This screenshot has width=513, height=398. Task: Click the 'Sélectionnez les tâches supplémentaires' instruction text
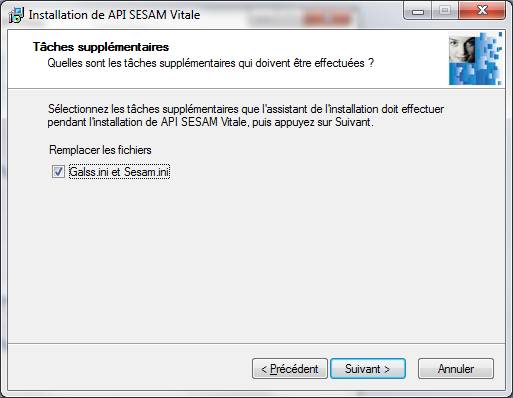(246, 109)
